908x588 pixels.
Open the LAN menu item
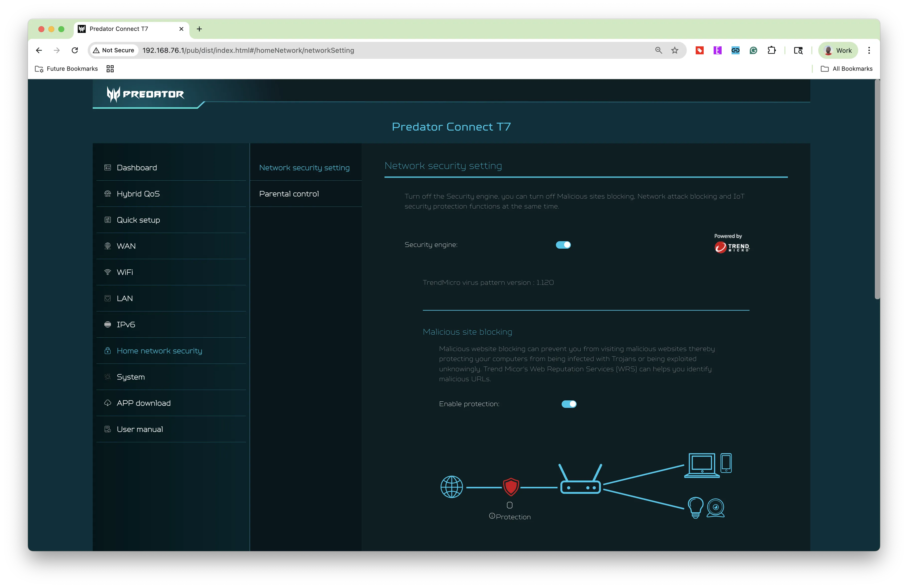[171, 298]
